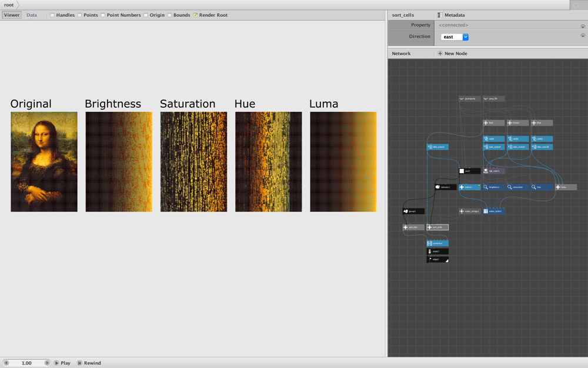The image size is (588, 368).
Task: Select the align2 rendered node
Action: [x=437, y=259]
